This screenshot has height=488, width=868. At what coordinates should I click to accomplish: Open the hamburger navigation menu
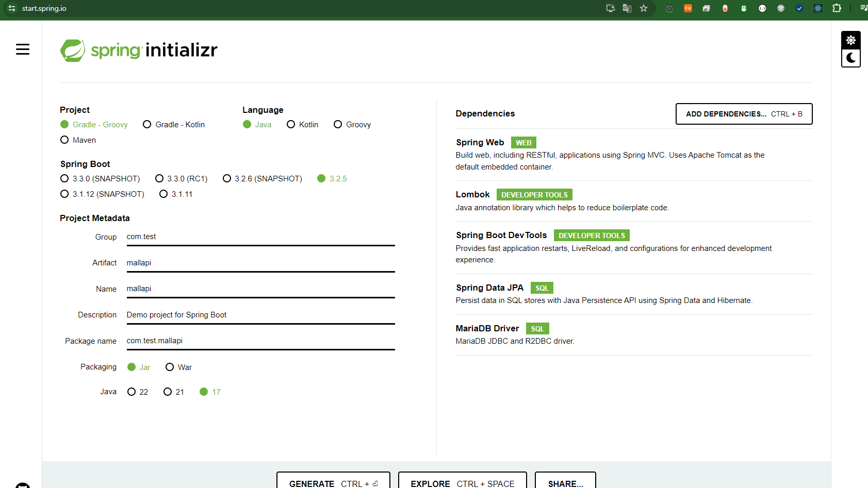23,49
